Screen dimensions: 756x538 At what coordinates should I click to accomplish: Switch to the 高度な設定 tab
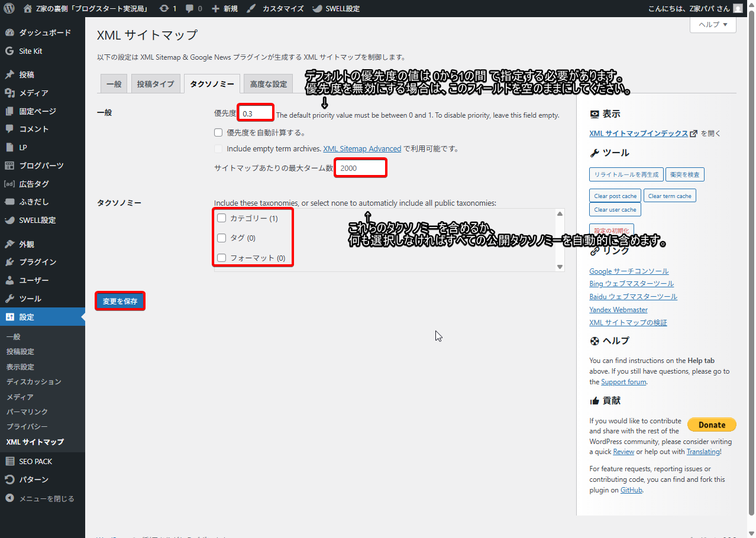[x=268, y=84]
